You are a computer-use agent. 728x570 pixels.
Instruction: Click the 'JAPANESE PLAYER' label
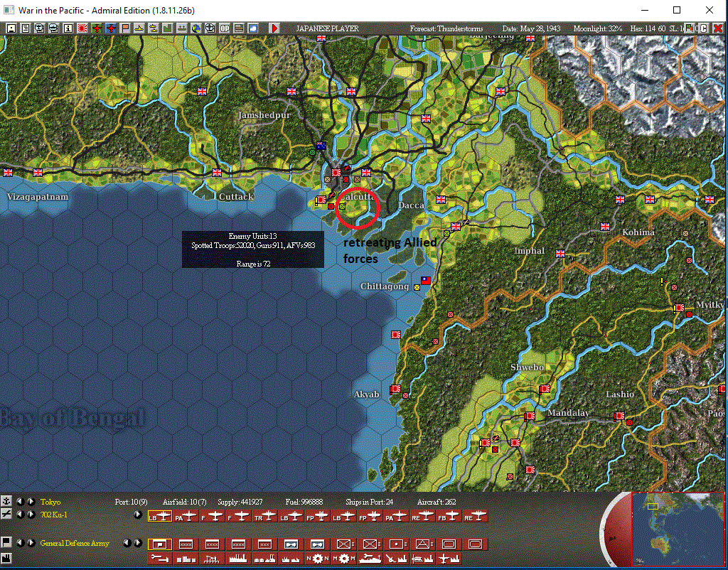click(327, 28)
